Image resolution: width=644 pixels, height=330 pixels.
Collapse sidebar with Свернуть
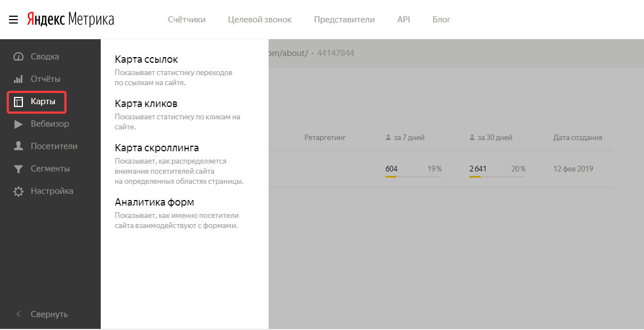pos(49,314)
